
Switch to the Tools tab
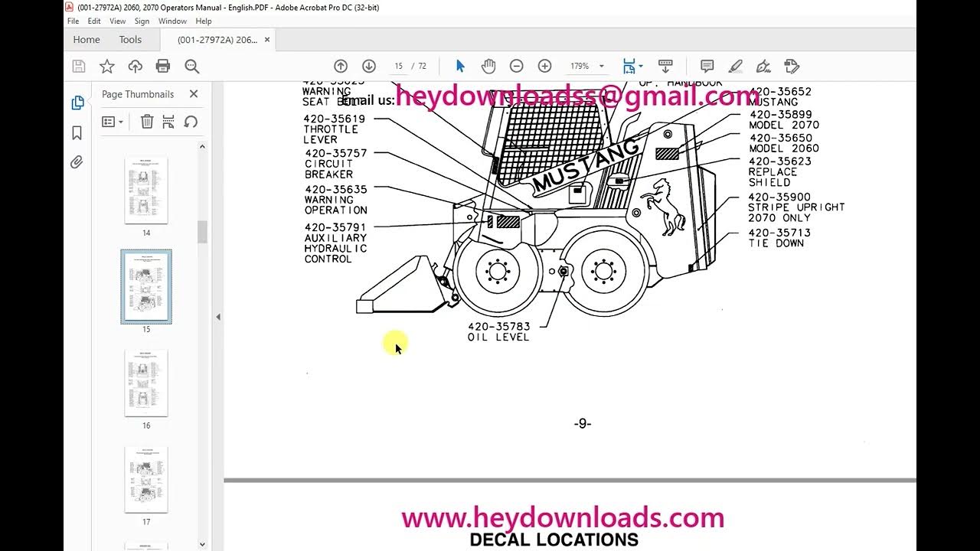pos(130,40)
